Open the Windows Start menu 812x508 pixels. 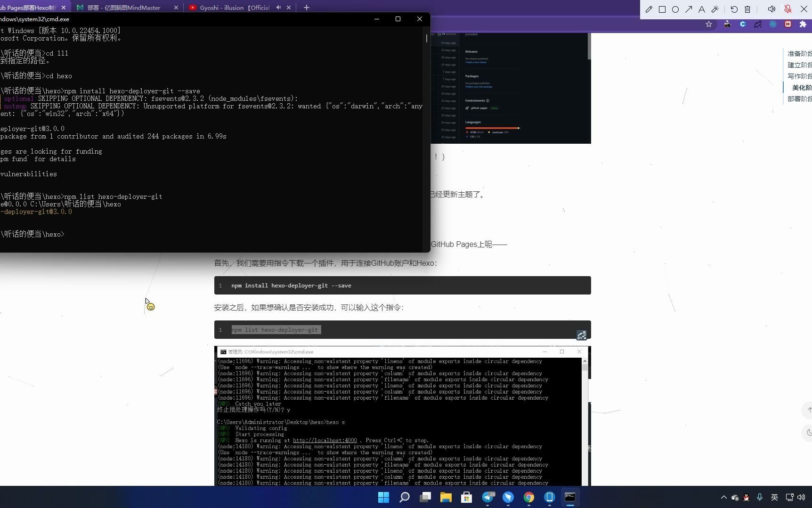pyautogui.click(x=384, y=497)
